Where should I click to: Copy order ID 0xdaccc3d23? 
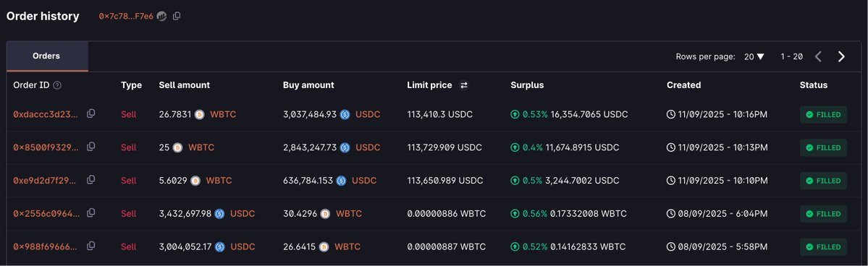coord(90,114)
